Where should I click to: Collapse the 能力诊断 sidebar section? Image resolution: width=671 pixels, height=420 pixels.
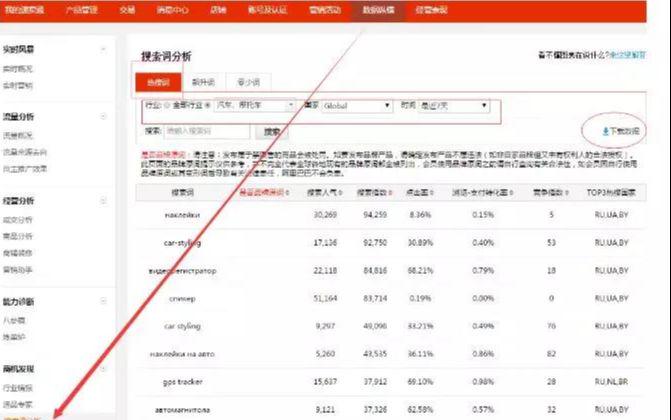tap(104, 299)
